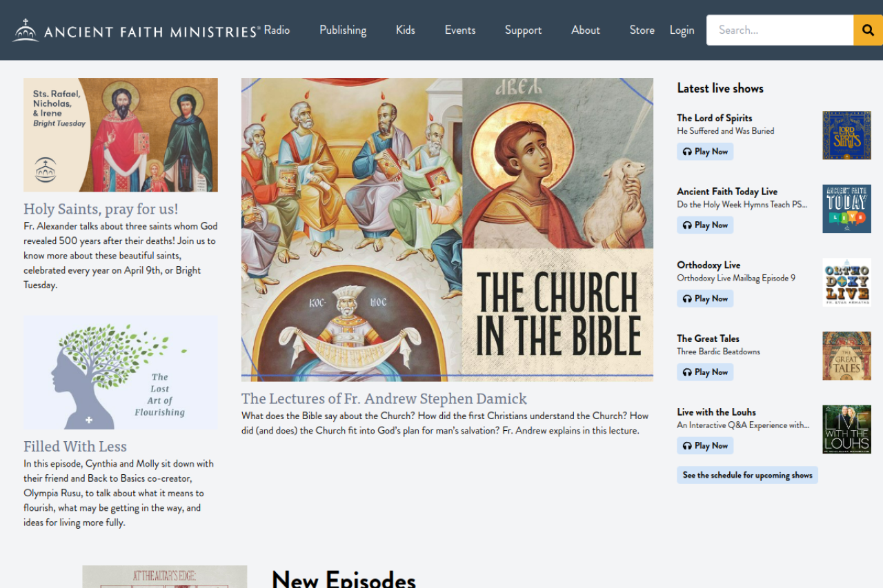Open Live with the Louhs artwork
This screenshot has height=588, width=883.
click(x=846, y=429)
